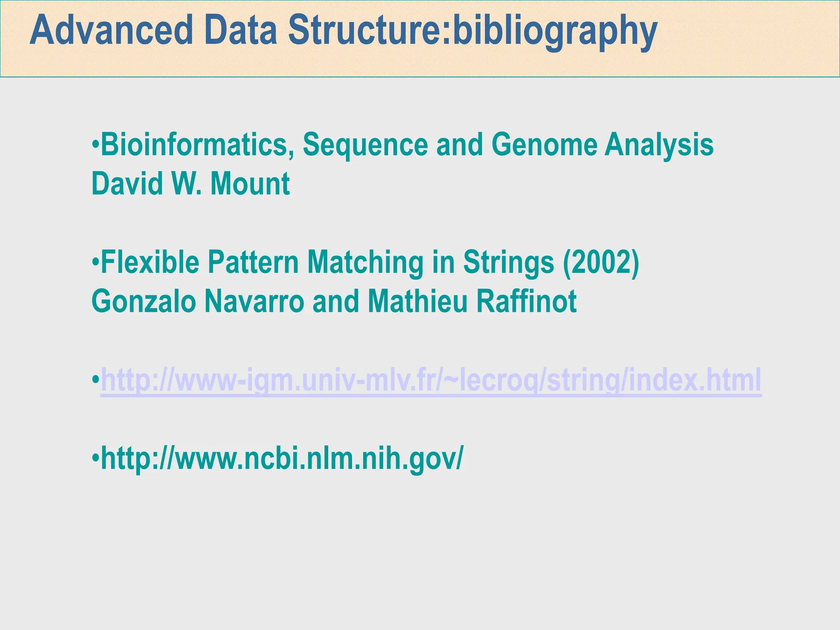Click the word 'Advanced' in the title

(x=111, y=30)
